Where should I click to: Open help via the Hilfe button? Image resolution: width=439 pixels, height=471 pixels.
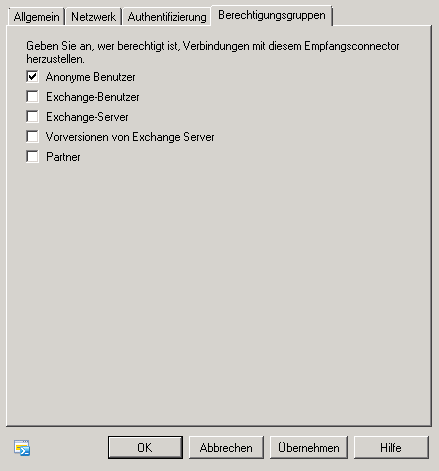point(391,448)
